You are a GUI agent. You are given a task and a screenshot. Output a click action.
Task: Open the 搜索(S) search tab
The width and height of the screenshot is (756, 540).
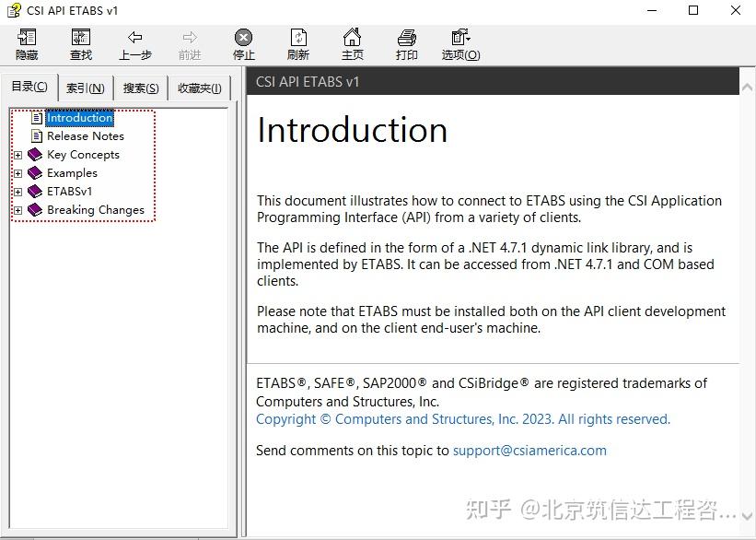(140, 88)
